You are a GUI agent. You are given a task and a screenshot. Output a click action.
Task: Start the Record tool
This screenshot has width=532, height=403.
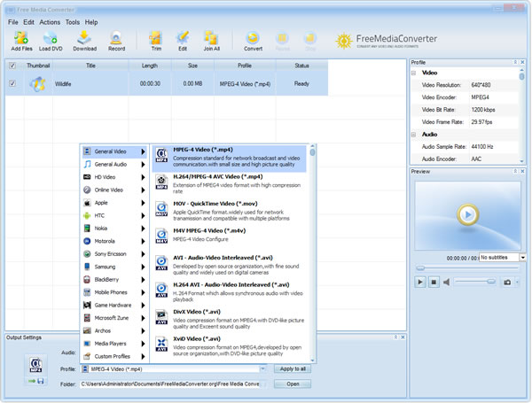pos(116,37)
